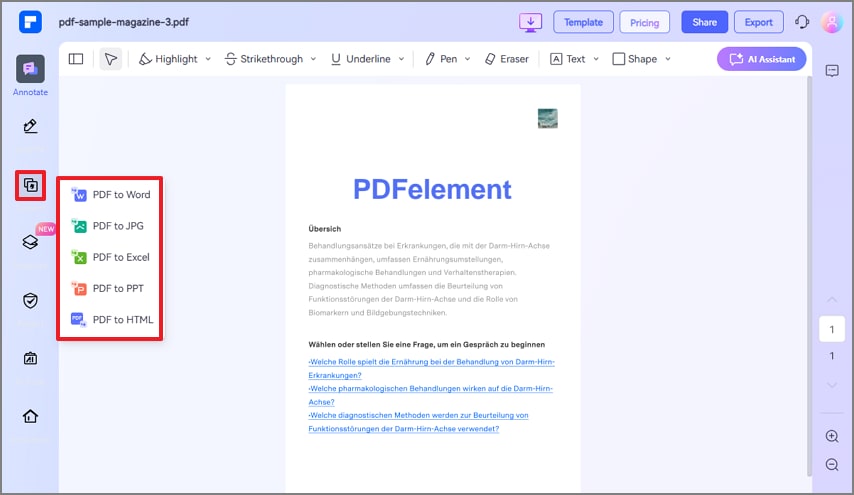Click file name pdf-sample-magazine-3.pdf
Image resolution: width=854 pixels, height=495 pixels.
[x=124, y=22]
